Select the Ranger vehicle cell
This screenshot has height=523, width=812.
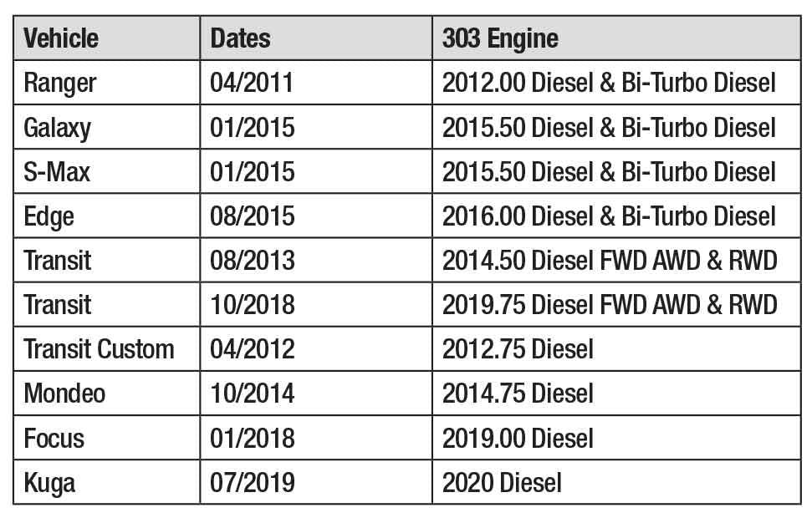60,83
